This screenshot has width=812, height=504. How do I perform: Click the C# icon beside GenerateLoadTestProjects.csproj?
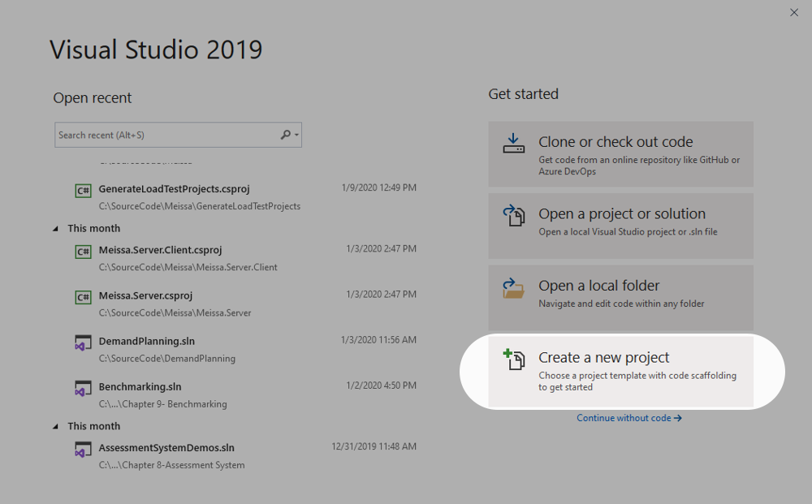(83, 191)
